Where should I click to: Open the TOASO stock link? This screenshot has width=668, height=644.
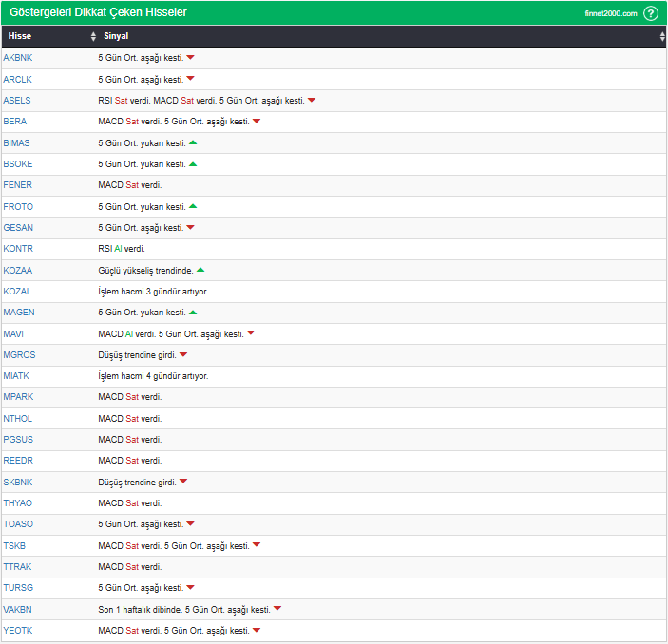pyautogui.click(x=18, y=524)
